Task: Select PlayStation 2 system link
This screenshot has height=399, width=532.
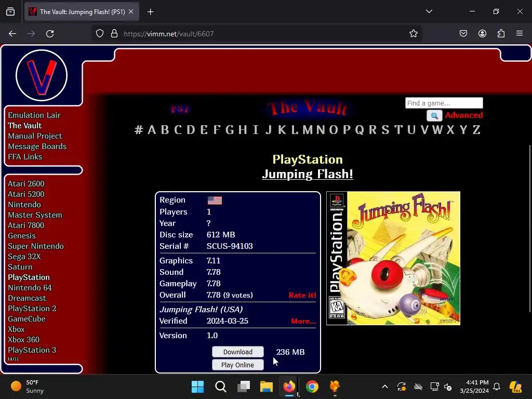Action: tap(32, 309)
